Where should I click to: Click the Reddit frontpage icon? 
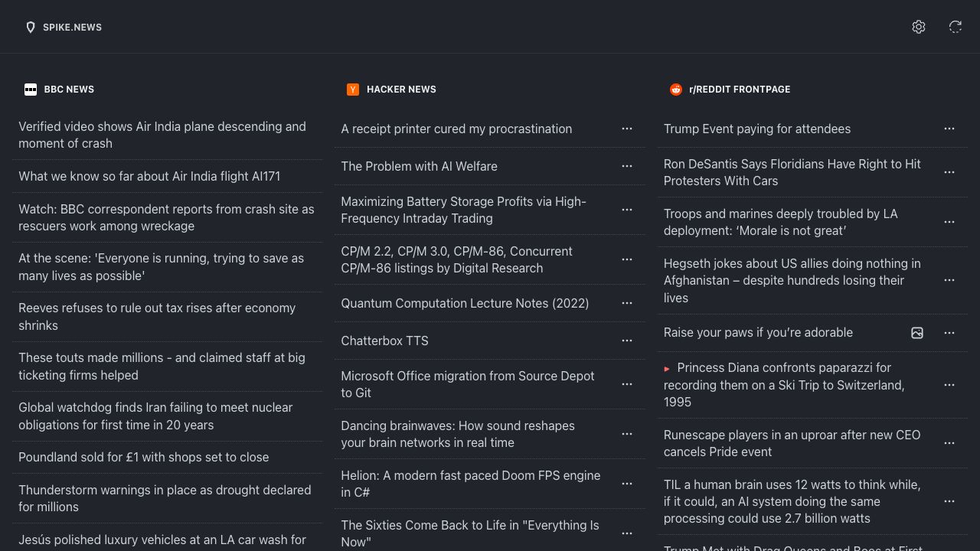pos(676,90)
